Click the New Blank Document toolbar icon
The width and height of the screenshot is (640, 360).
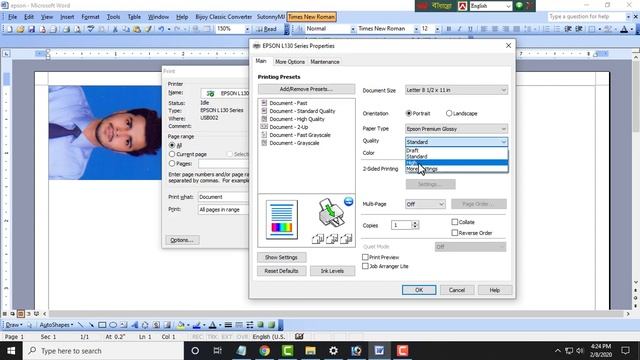point(9,29)
